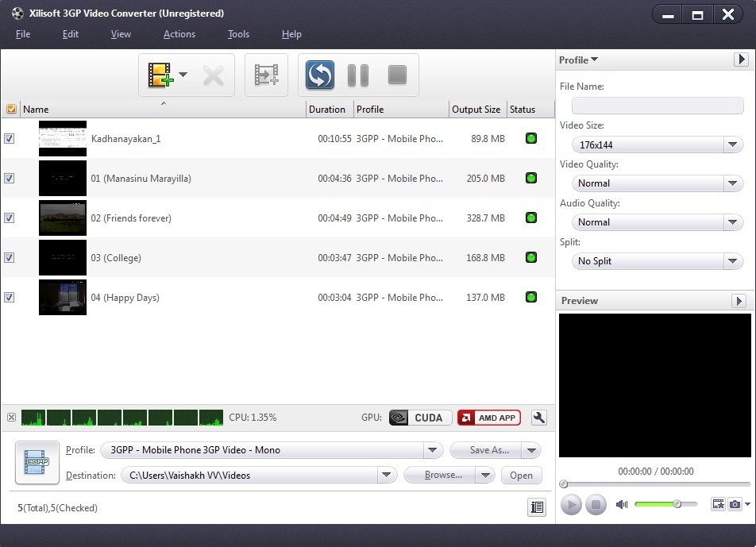Toggle the select-all checkbox in the header
Screen dimensions: 756x547
[x=10, y=109]
